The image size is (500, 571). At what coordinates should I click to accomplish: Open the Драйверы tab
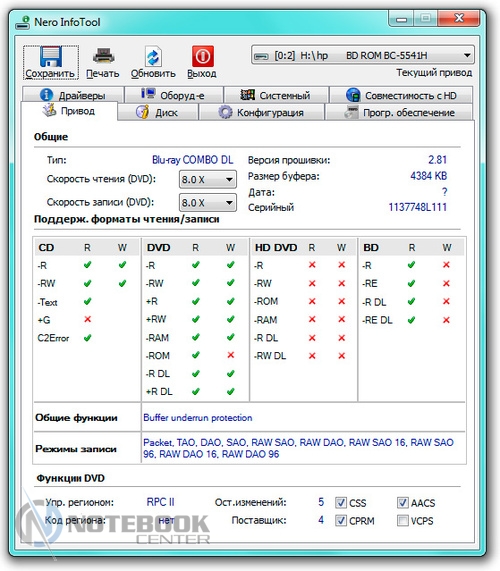(x=73, y=95)
